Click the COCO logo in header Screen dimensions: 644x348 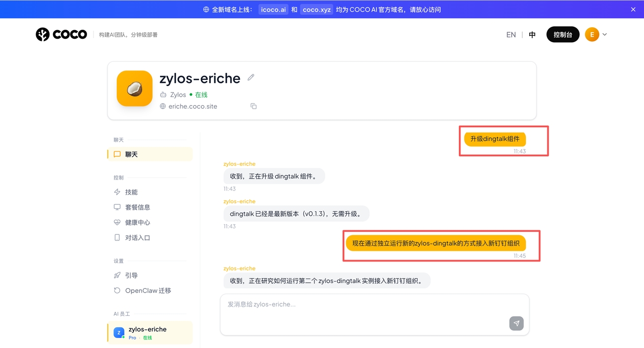point(61,34)
